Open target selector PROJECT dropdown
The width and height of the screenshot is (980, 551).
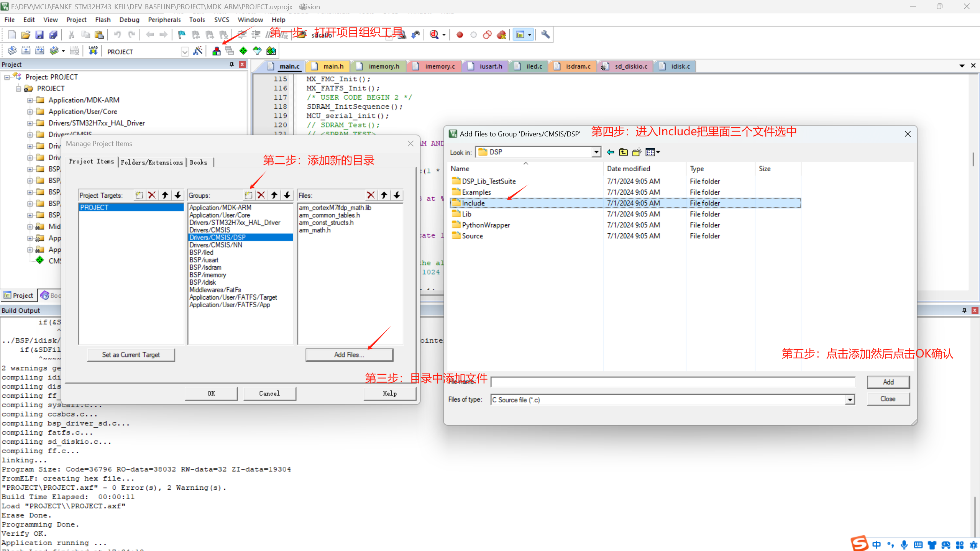click(185, 52)
